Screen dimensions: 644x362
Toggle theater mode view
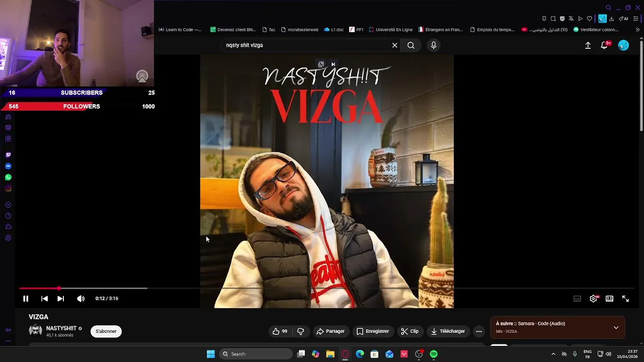(609, 299)
